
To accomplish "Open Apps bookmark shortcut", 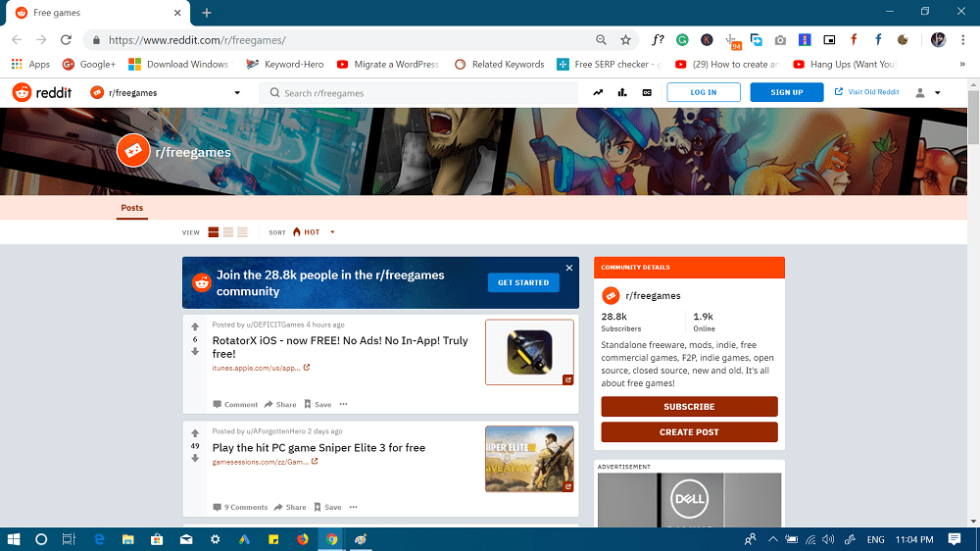I will [30, 65].
